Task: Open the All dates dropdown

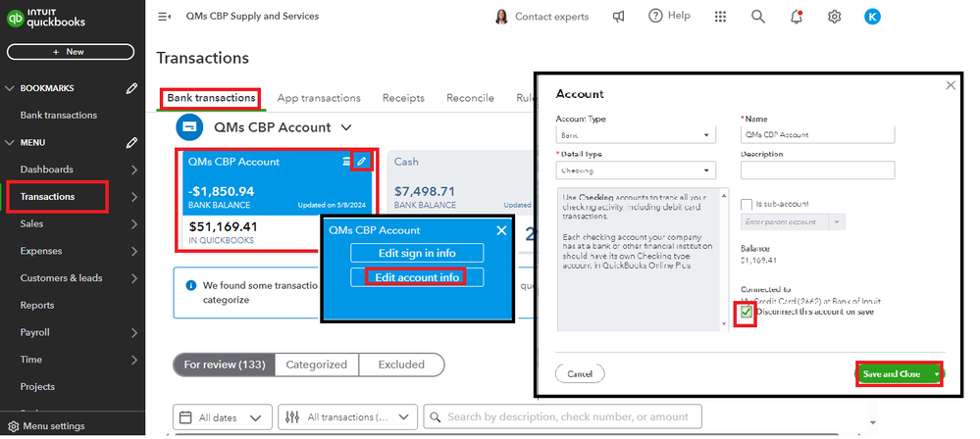Action: (222, 417)
